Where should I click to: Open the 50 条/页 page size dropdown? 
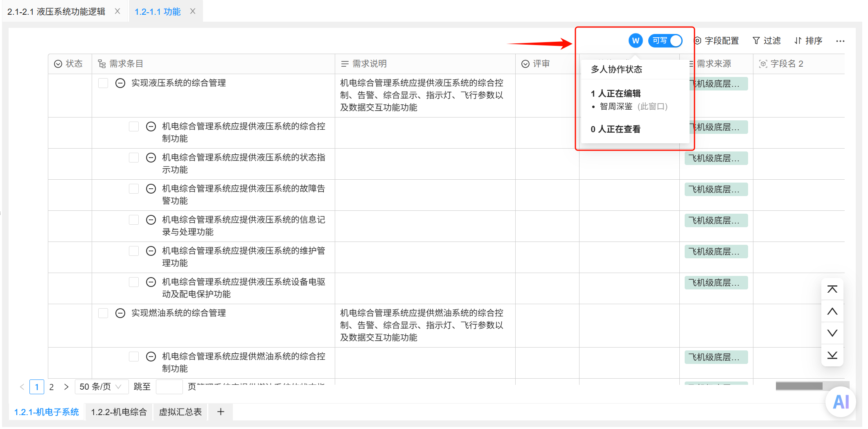click(x=101, y=387)
